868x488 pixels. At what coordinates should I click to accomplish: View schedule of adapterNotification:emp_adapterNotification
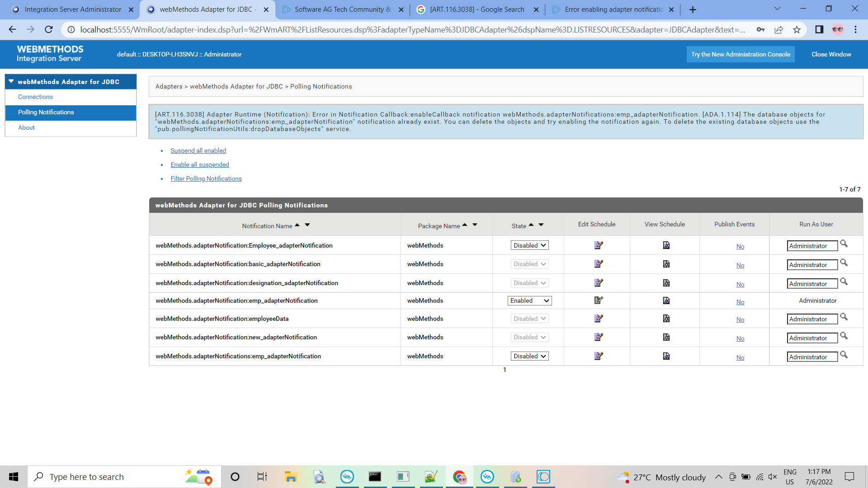point(666,300)
